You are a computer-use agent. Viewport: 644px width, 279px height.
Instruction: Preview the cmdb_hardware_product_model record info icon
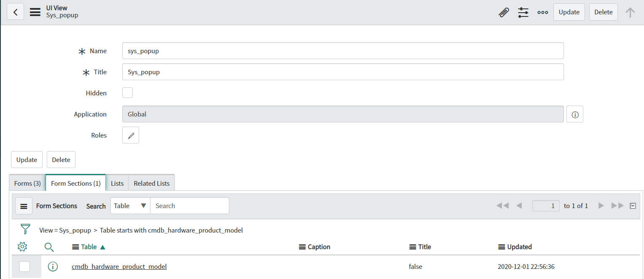53,266
